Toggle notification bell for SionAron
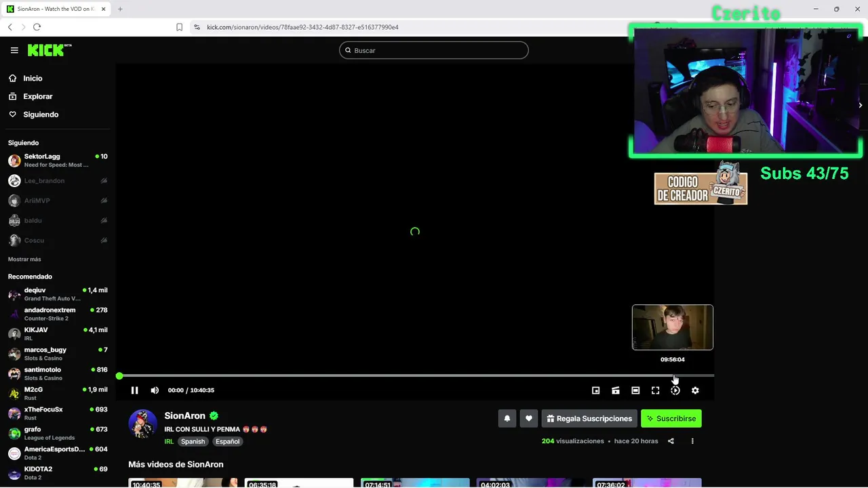The image size is (868, 488). point(507,419)
